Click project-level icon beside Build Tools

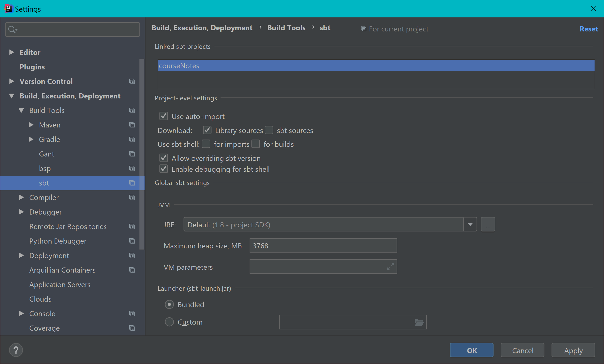pyautogui.click(x=132, y=111)
